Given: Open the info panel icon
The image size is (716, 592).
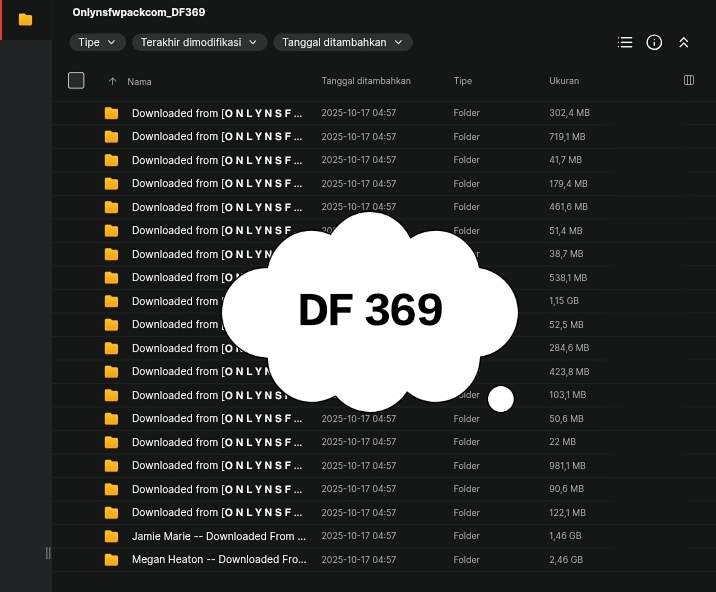Looking at the screenshot, I should tap(654, 42).
